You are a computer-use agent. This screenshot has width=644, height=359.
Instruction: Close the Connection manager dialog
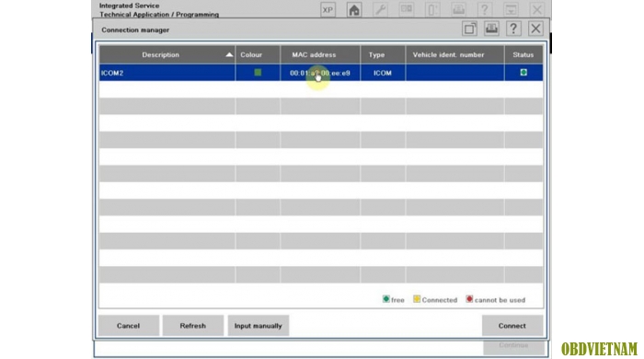tap(535, 29)
